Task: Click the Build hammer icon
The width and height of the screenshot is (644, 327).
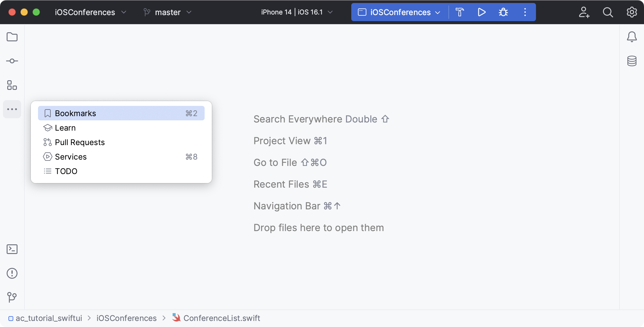Action: pyautogui.click(x=460, y=12)
